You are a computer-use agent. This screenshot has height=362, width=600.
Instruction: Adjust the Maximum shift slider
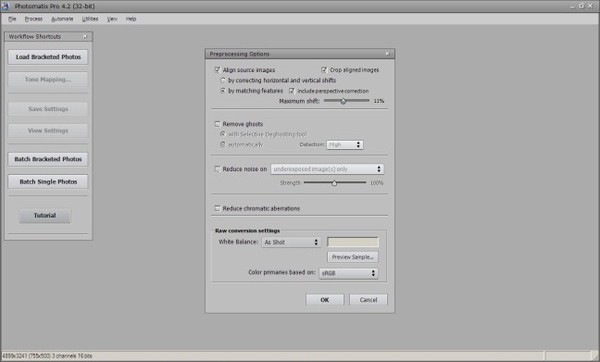(343, 101)
